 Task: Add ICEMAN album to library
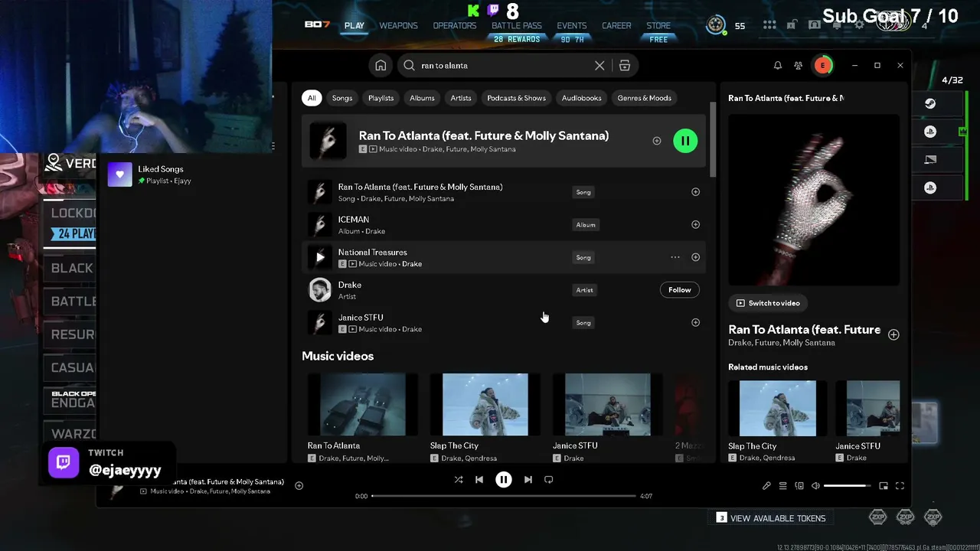(x=695, y=225)
